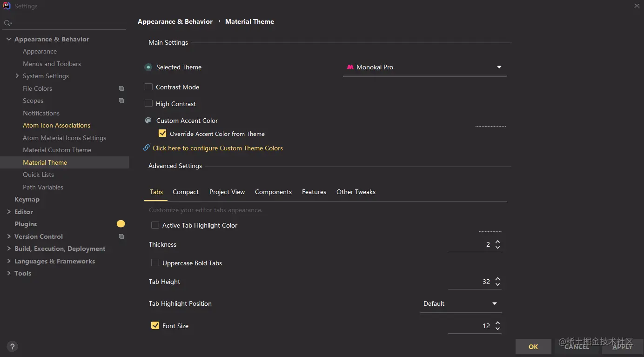Screen dimensions: 644x357
Task: Click the copy icon next to File Colors
Action: (121, 88)
